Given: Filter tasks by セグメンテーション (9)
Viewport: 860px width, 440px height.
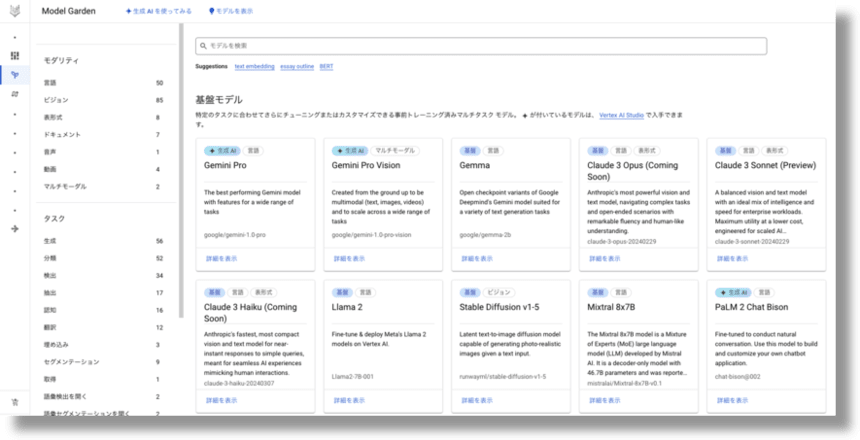Looking at the screenshot, I should pyautogui.click(x=104, y=362).
